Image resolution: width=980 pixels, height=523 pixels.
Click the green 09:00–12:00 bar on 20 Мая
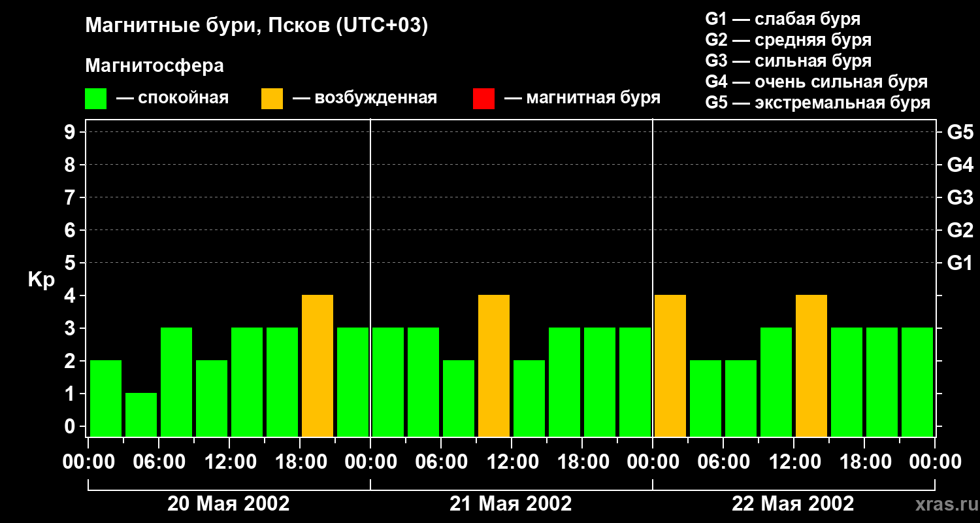[212, 398]
